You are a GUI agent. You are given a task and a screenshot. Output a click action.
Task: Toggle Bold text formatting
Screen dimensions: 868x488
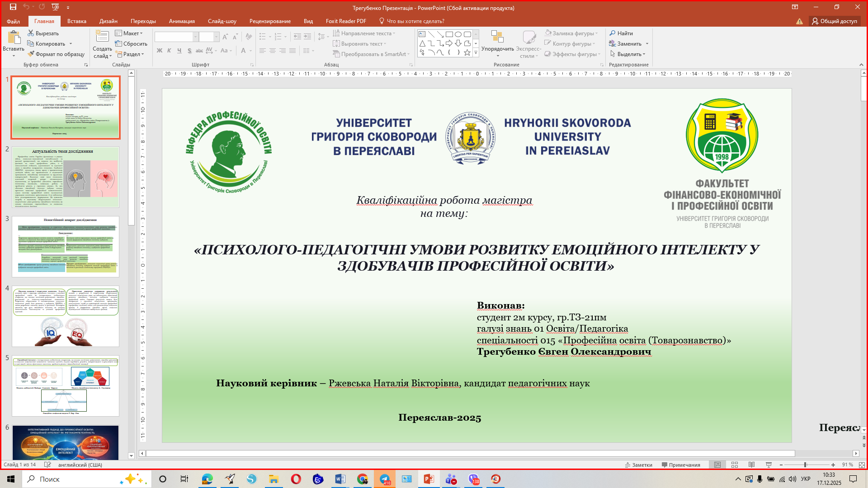[159, 51]
